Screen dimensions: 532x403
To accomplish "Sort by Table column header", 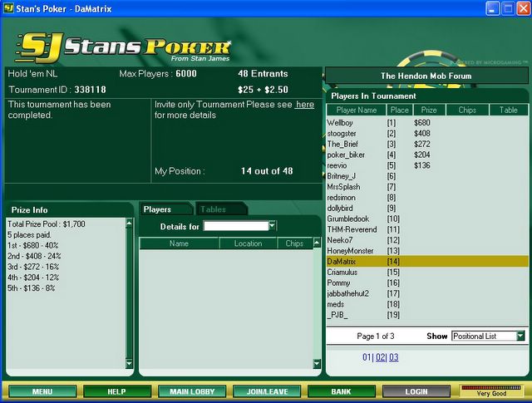I will [x=508, y=110].
